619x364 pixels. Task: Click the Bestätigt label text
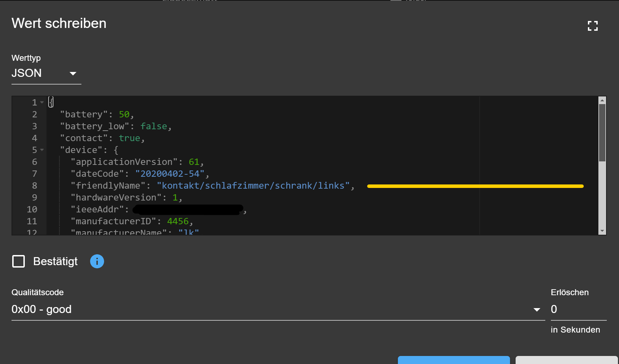55,261
